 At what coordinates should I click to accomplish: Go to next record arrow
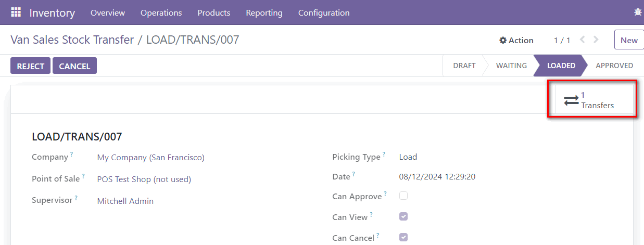pyautogui.click(x=596, y=40)
